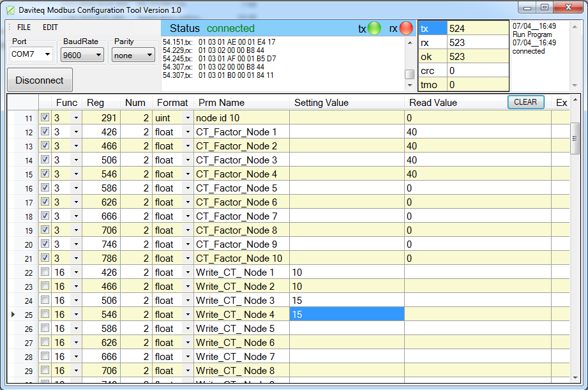Click the CLEAR button
The width and height of the screenshot is (588, 390).
[525, 102]
